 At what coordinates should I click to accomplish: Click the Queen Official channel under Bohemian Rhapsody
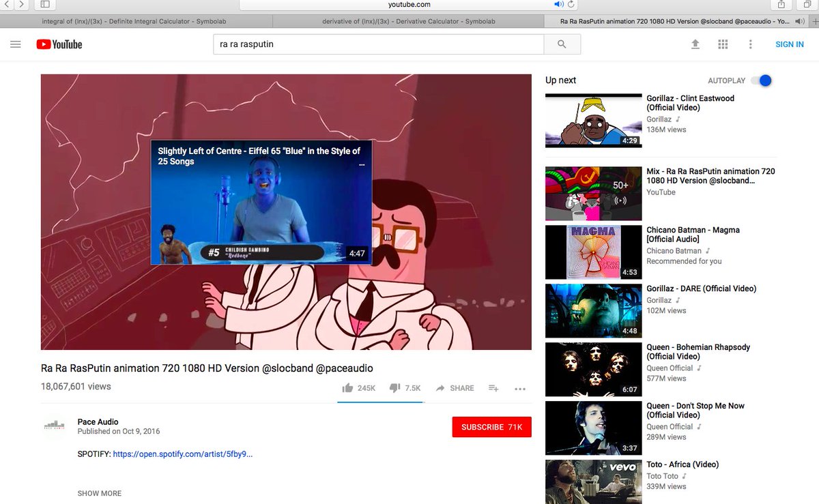pos(670,368)
